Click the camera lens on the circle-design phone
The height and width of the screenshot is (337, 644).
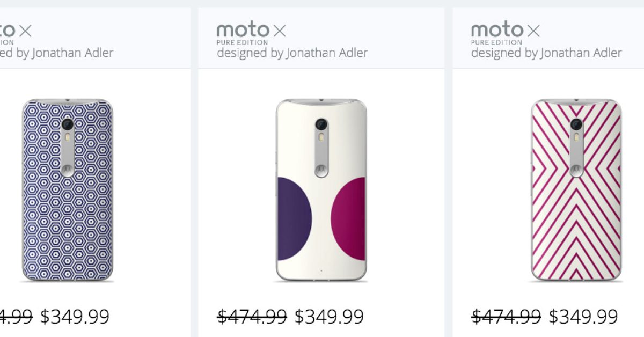pyautogui.click(x=322, y=125)
